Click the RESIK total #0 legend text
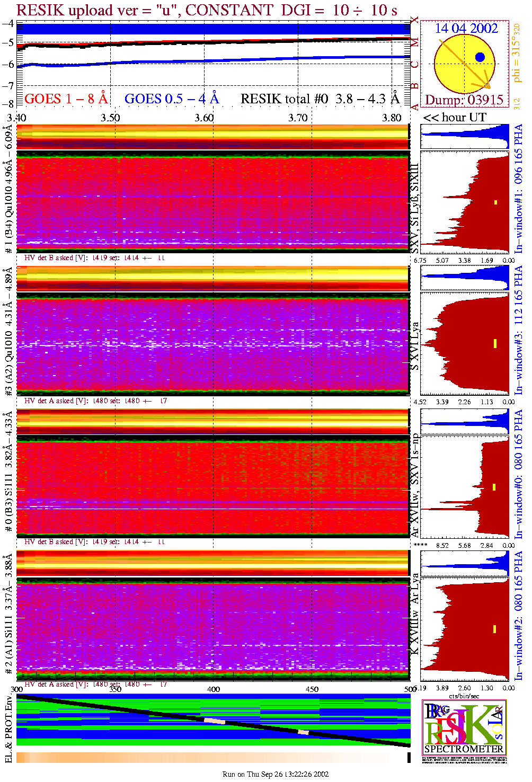Screen dimensions: 532x782 320,99
